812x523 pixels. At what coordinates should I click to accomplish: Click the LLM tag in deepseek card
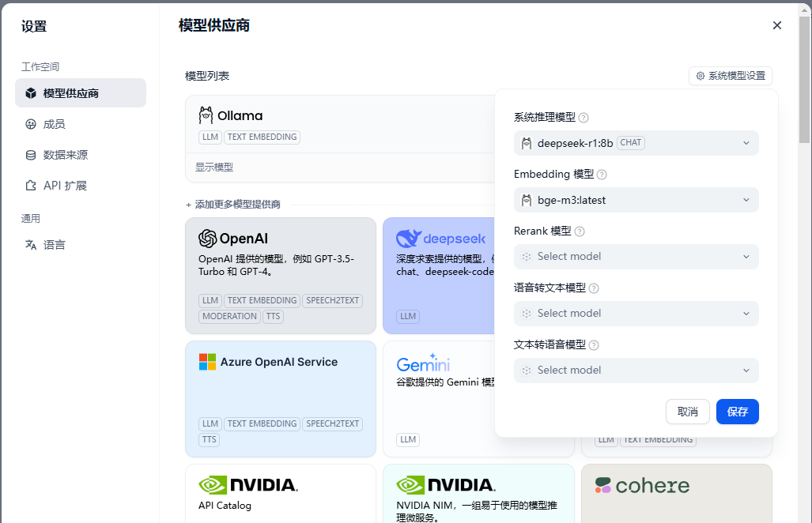408,316
